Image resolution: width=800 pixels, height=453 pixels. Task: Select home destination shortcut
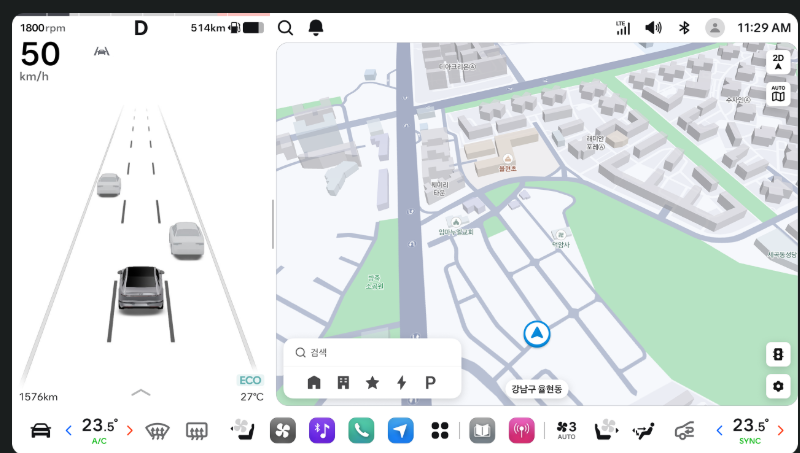[314, 383]
